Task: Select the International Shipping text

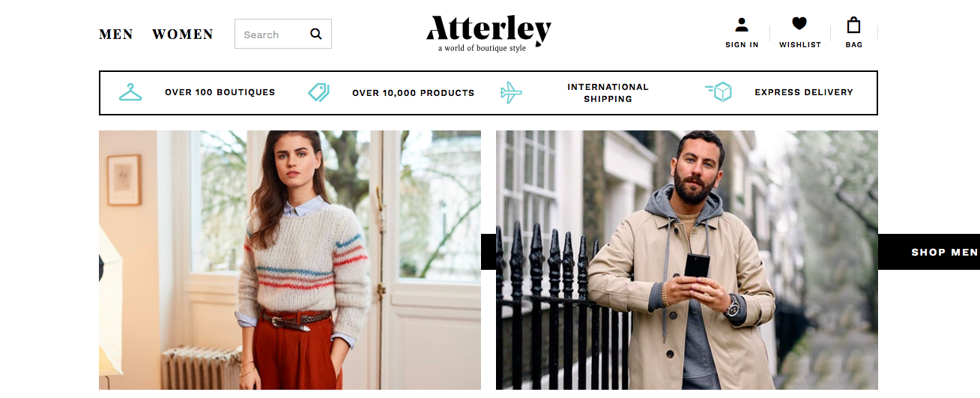Action: (x=608, y=93)
